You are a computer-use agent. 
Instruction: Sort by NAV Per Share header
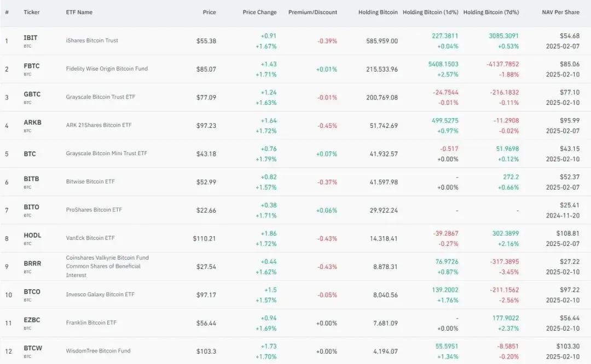pos(560,12)
